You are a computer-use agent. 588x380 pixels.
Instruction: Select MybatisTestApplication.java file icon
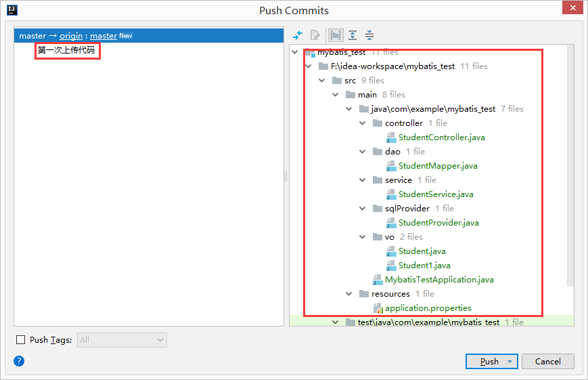[378, 280]
